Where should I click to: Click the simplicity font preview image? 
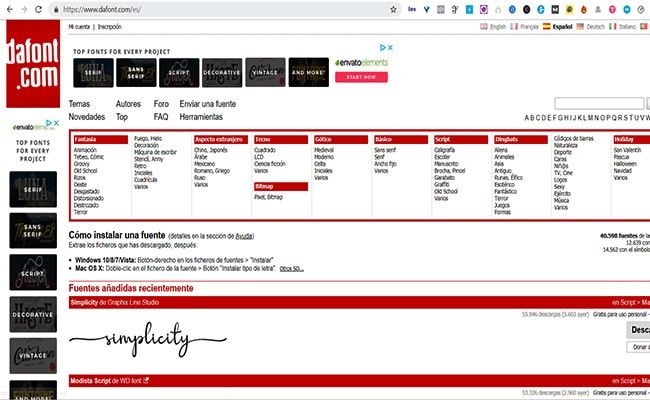(148, 339)
